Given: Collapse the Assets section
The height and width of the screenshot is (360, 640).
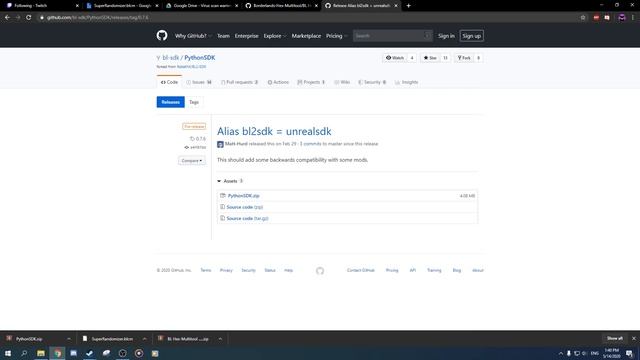Looking at the screenshot, I should [230, 181].
